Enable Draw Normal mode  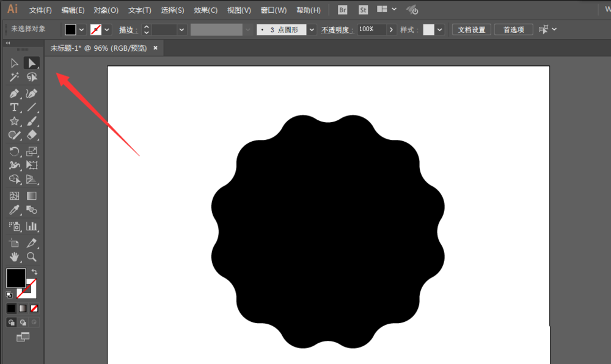[x=11, y=322]
